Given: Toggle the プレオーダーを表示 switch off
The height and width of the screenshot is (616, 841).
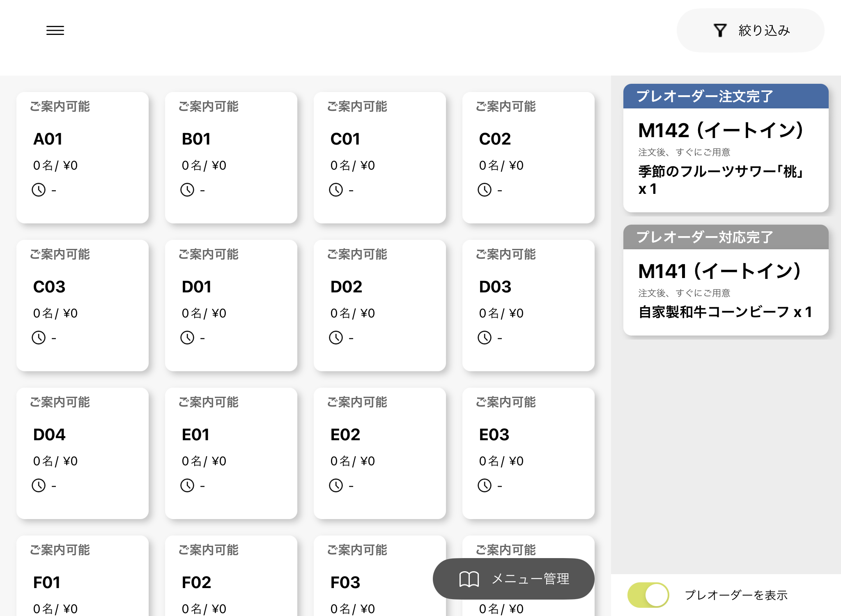Looking at the screenshot, I should 648,595.
